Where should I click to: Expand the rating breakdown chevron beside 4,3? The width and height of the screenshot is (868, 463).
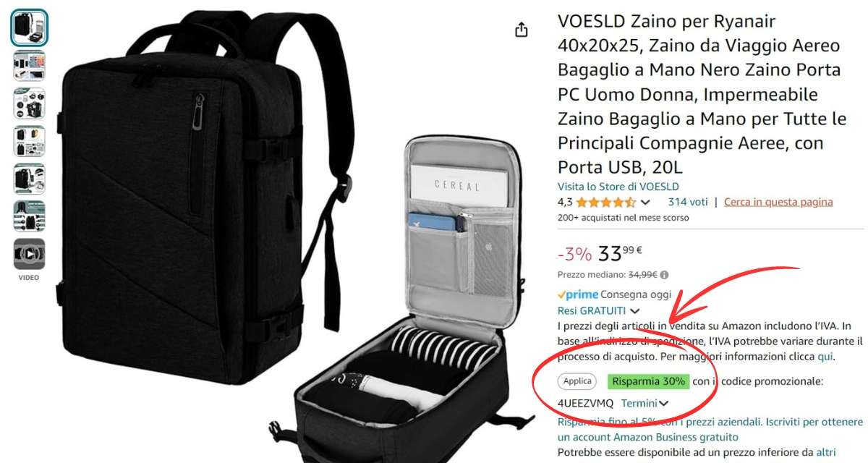point(645,203)
